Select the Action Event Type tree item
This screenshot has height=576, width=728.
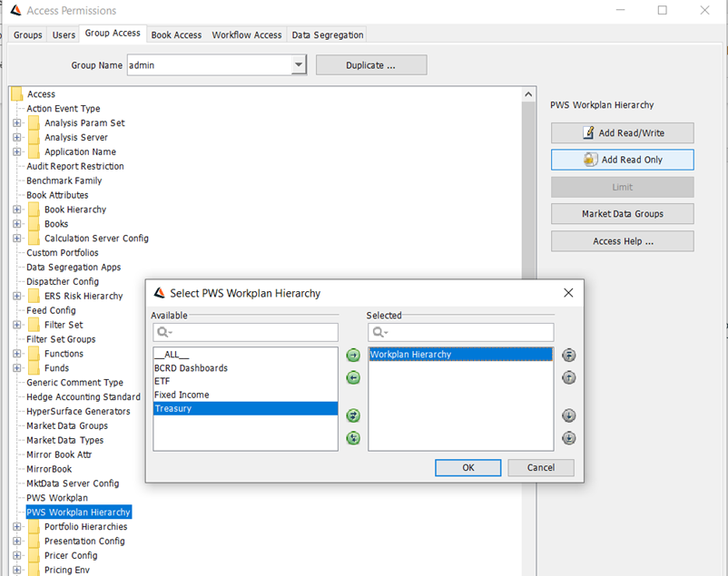click(x=64, y=109)
